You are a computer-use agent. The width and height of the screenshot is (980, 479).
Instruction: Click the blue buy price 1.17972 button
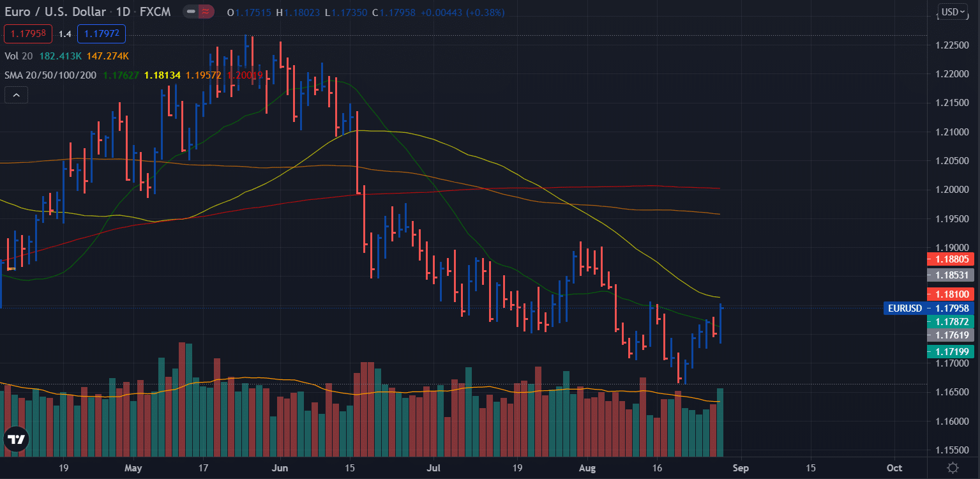click(101, 33)
